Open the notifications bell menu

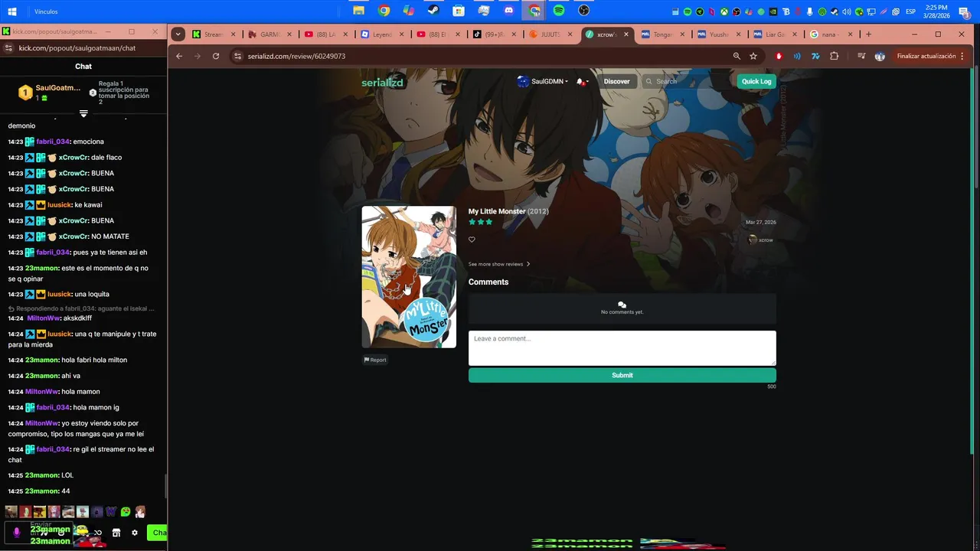pyautogui.click(x=582, y=81)
